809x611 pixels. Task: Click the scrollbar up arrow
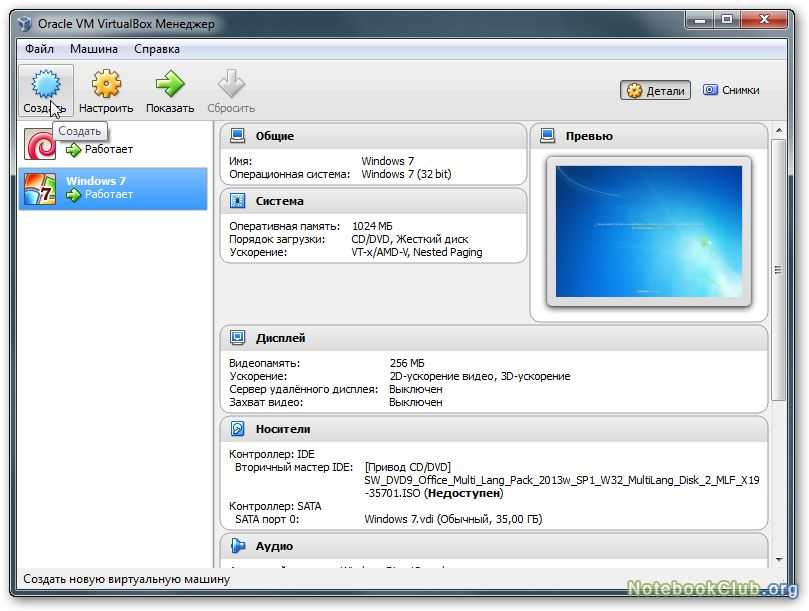779,131
